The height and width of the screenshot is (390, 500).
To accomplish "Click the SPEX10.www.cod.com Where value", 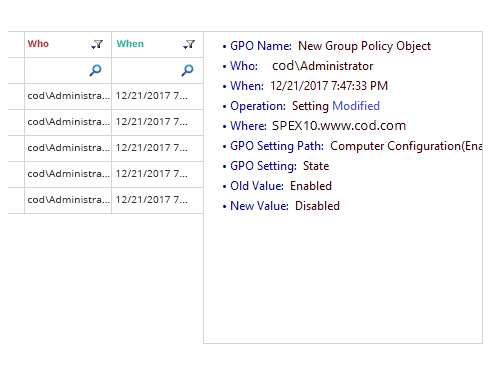I will pos(339,126).
